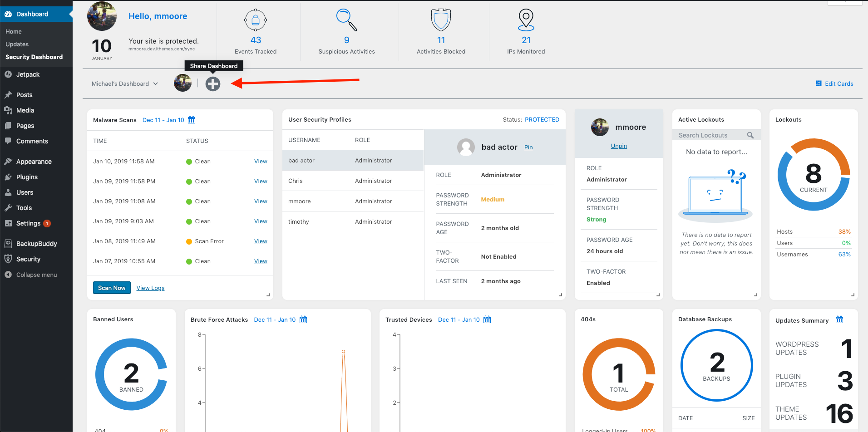Open Trusted Devices calendar icon

[487, 319]
